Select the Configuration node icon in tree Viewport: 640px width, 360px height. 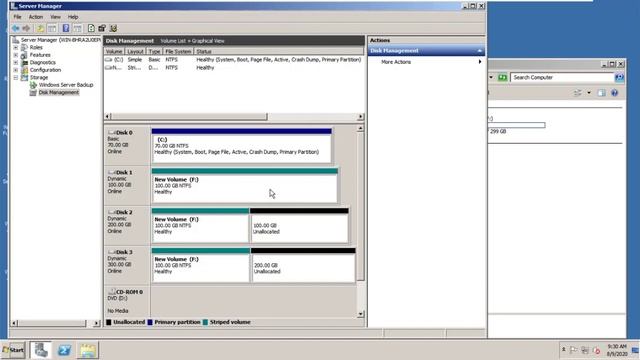point(24,70)
